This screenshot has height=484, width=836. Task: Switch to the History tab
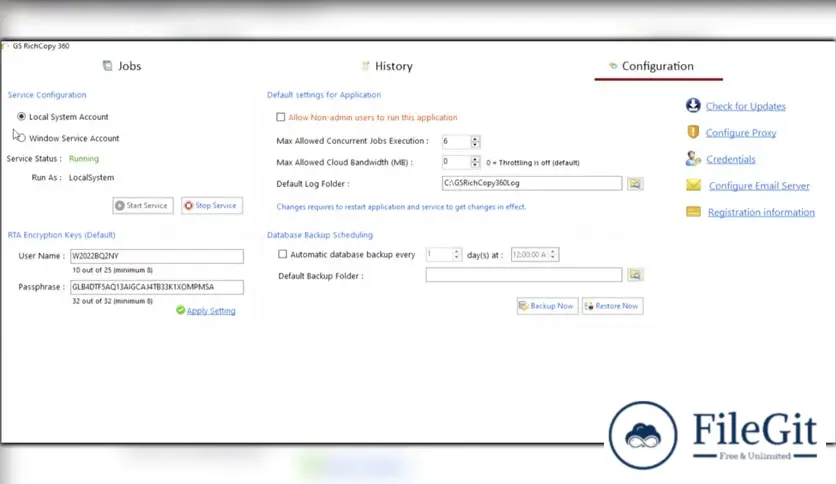(x=387, y=66)
